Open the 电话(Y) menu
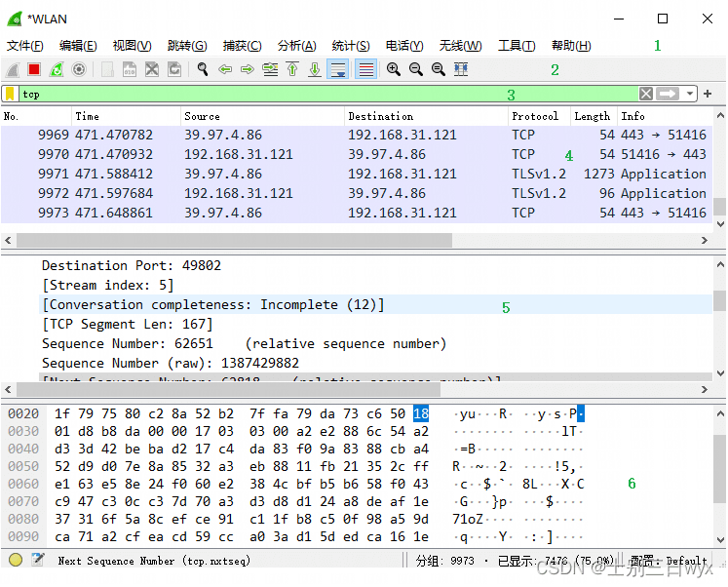 point(404,46)
